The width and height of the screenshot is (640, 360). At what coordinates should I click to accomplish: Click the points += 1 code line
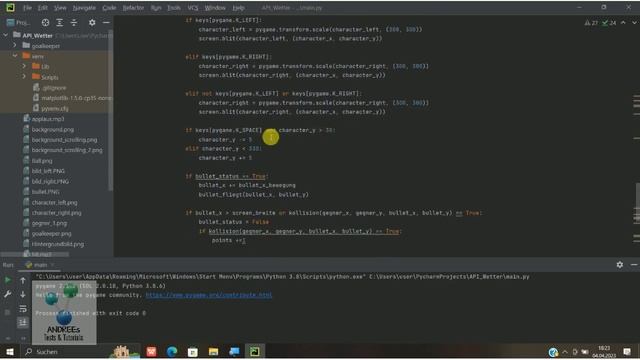[229, 240]
